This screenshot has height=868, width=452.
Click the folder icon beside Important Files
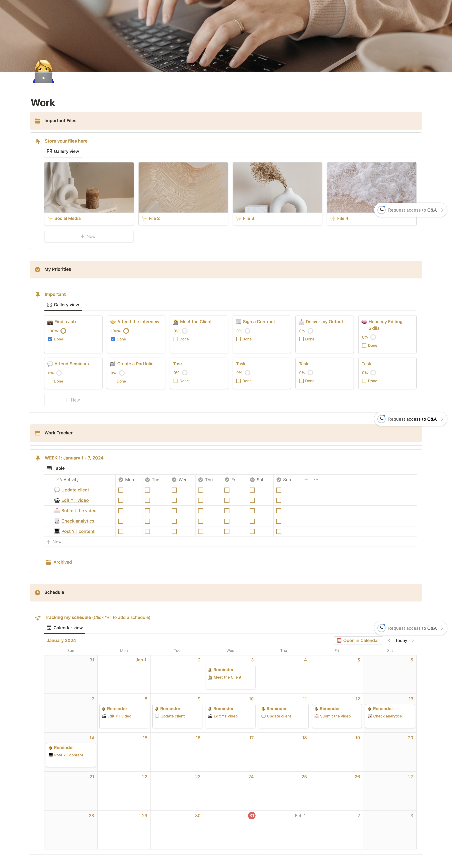click(37, 121)
